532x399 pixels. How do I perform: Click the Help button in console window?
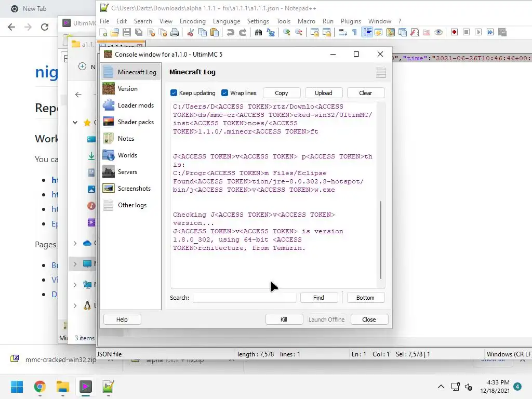(x=122, y=320)
